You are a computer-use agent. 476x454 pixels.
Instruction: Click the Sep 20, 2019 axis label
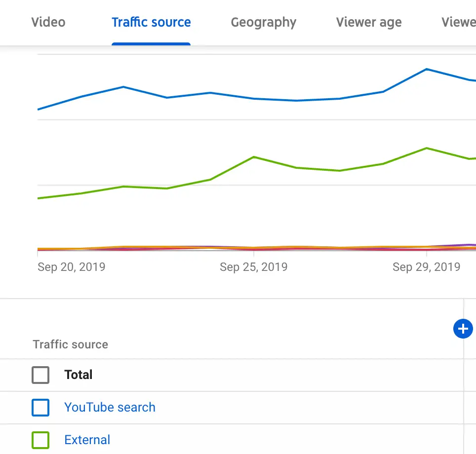(x=72, y=267)
